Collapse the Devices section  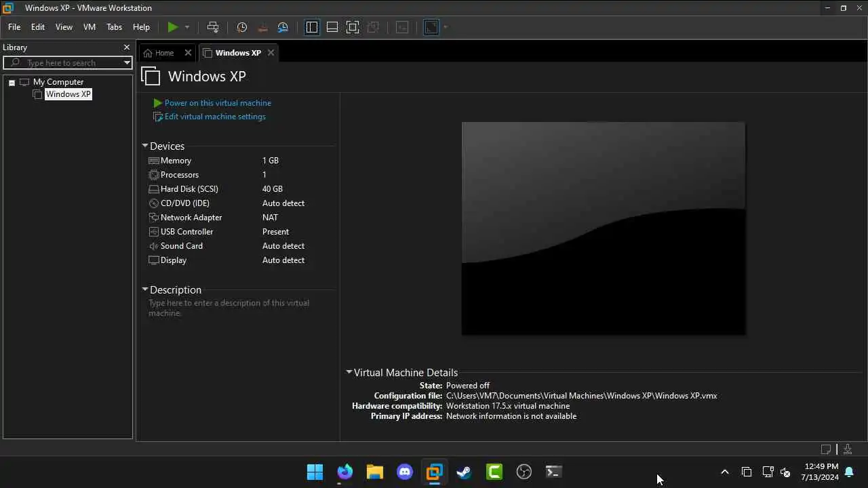point(145,146)
